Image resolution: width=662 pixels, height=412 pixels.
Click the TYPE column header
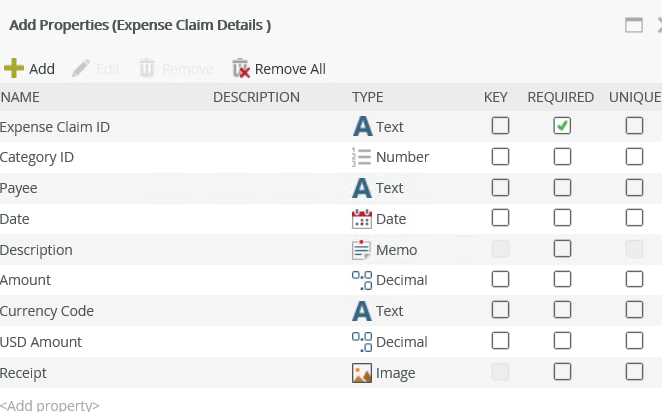coord(368,97)
